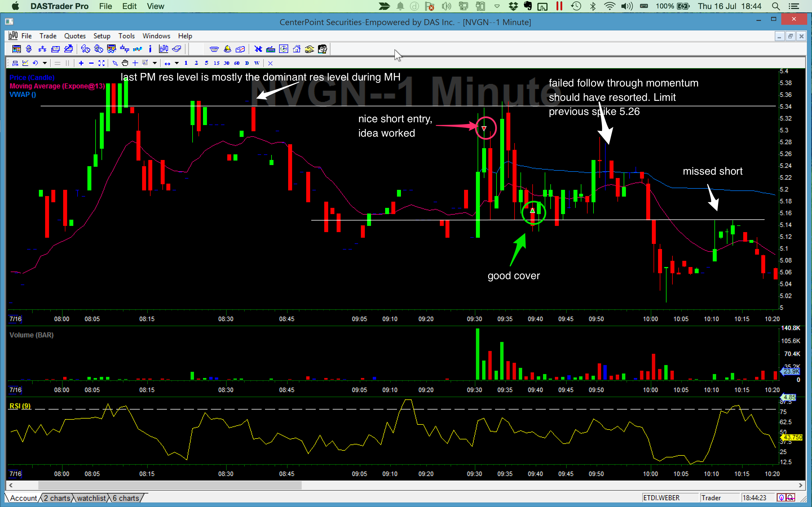Zoom out chart with minus icon
The height and width of the screenshot is (507, 812).
pos(91,63)
